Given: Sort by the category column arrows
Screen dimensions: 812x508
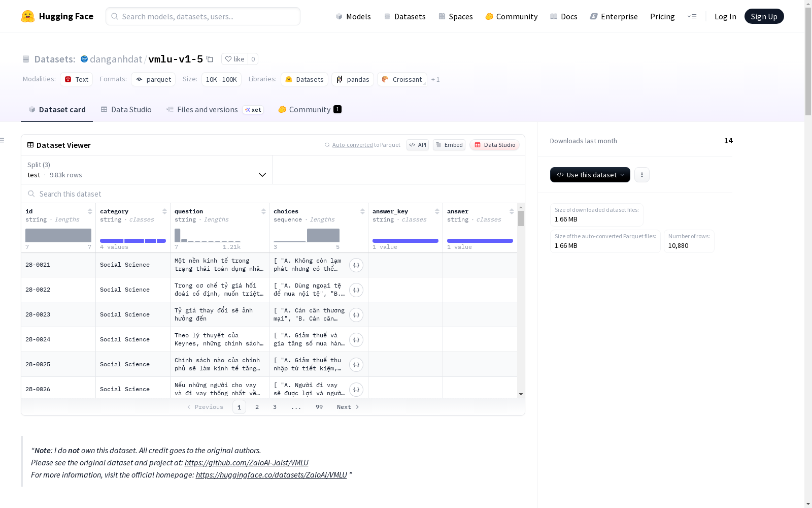Looking at the screenshot, I should pyautogui.click(x=164, y=211).
